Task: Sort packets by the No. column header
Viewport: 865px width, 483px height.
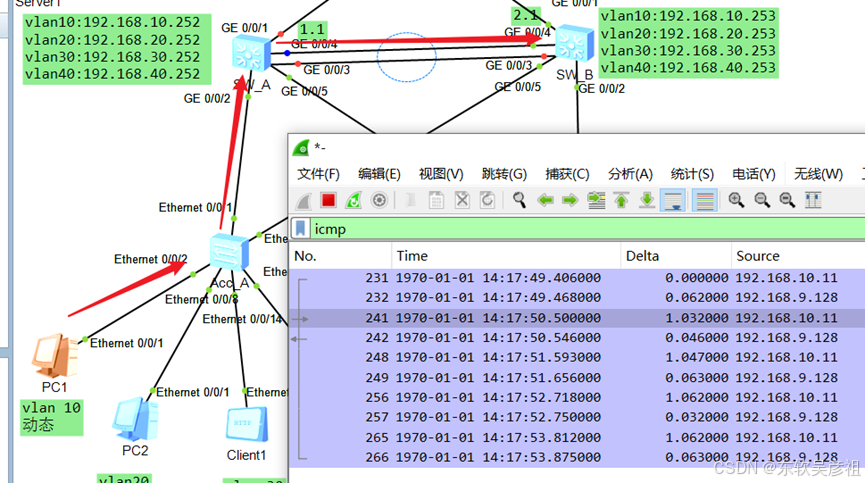Action: click(x=340, y=256)
